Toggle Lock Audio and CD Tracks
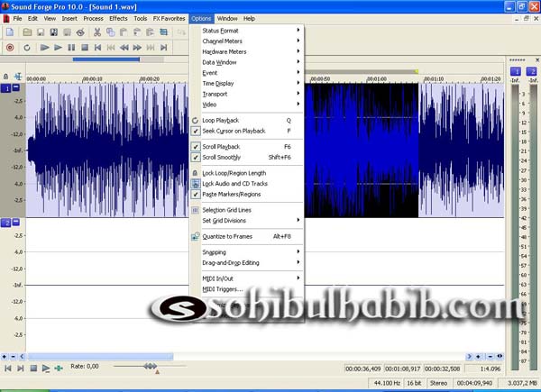The width and height of the screenshot is (541, 392). 247,184
